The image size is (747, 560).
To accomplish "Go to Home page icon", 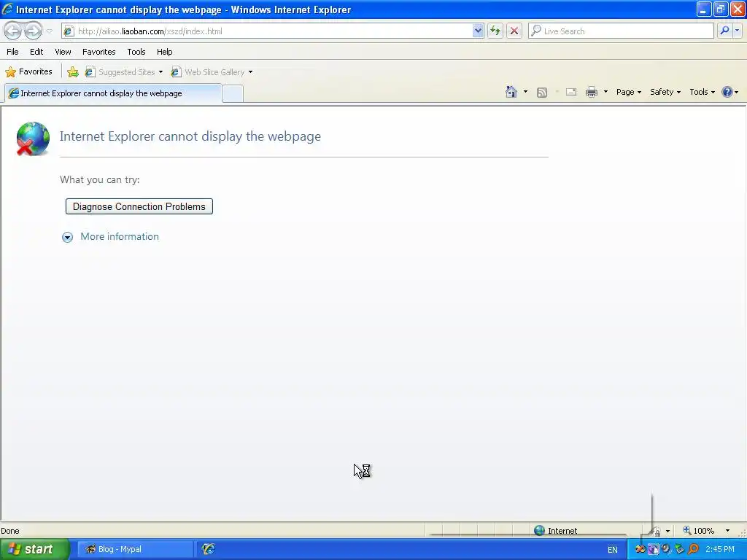I will coord(511,92).
